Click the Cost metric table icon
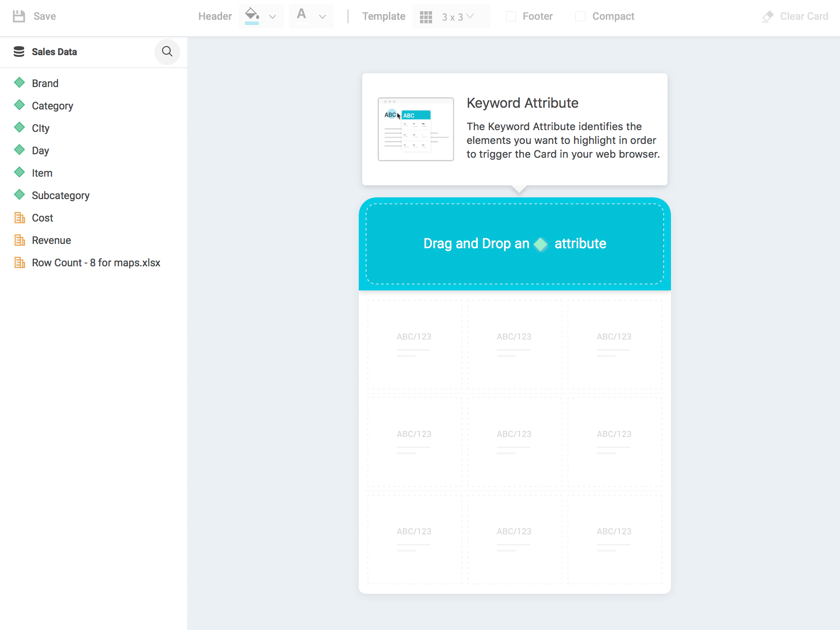 coord(19,218)
